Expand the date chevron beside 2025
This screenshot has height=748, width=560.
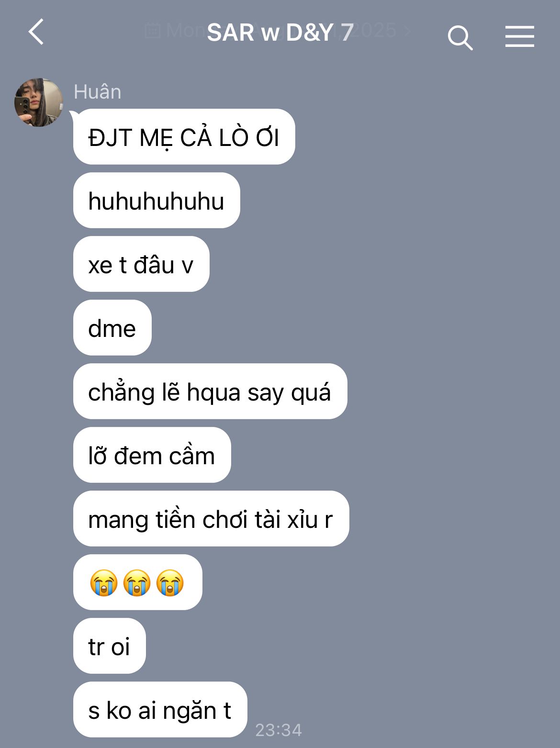[407, 32]
